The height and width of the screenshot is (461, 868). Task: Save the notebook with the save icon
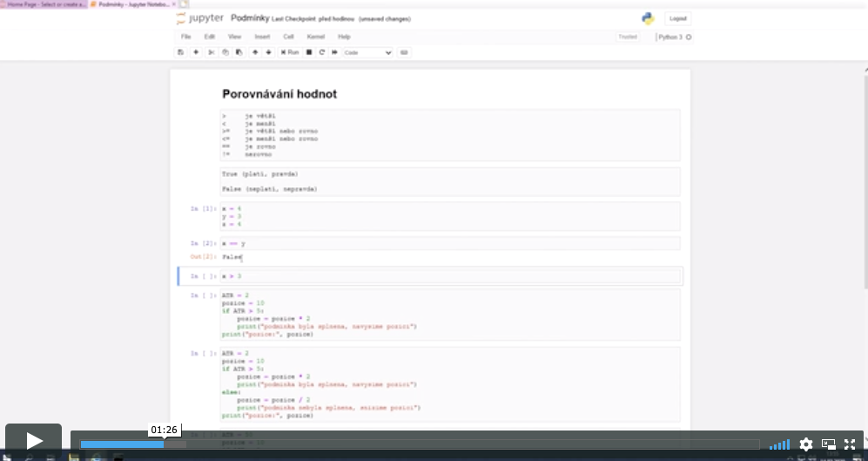tap(180, 52)
